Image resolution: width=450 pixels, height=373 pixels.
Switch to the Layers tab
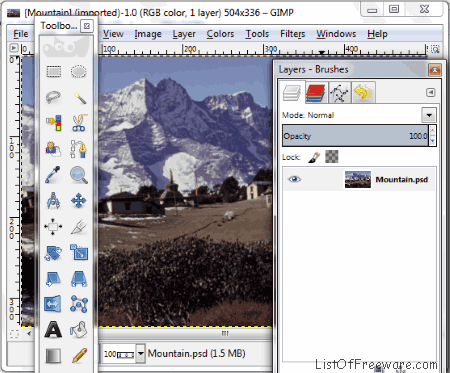(292, 92)
